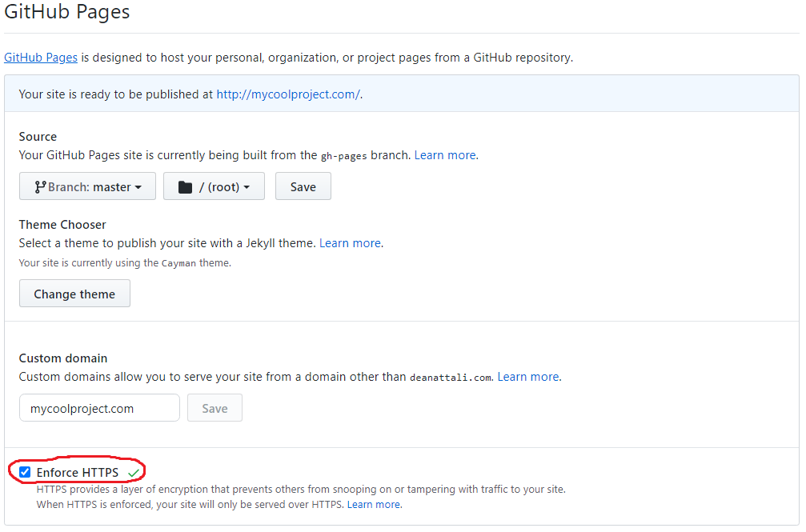Click the 'Theme Chooser' heading
The width and height of the screenshot is (806, 532).
(62, 225)
